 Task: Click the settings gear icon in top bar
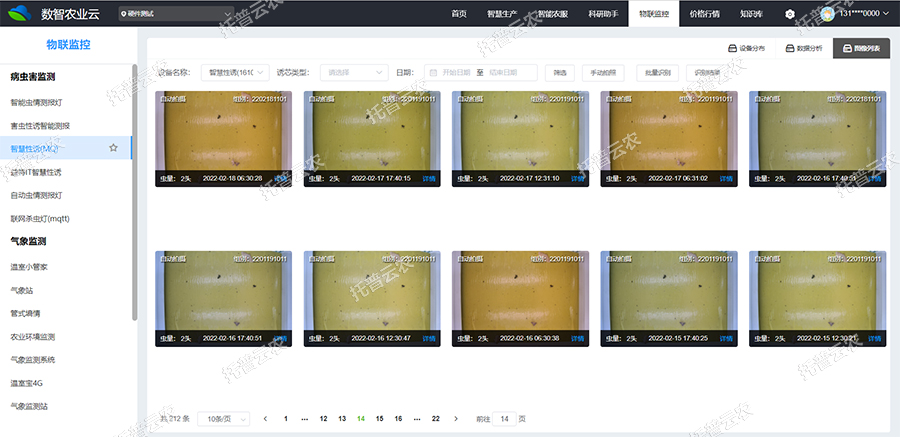[x=790, y=14]
